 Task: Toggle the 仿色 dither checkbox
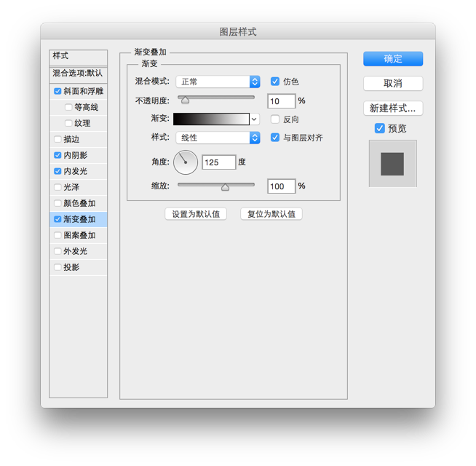tap(275, 82)
